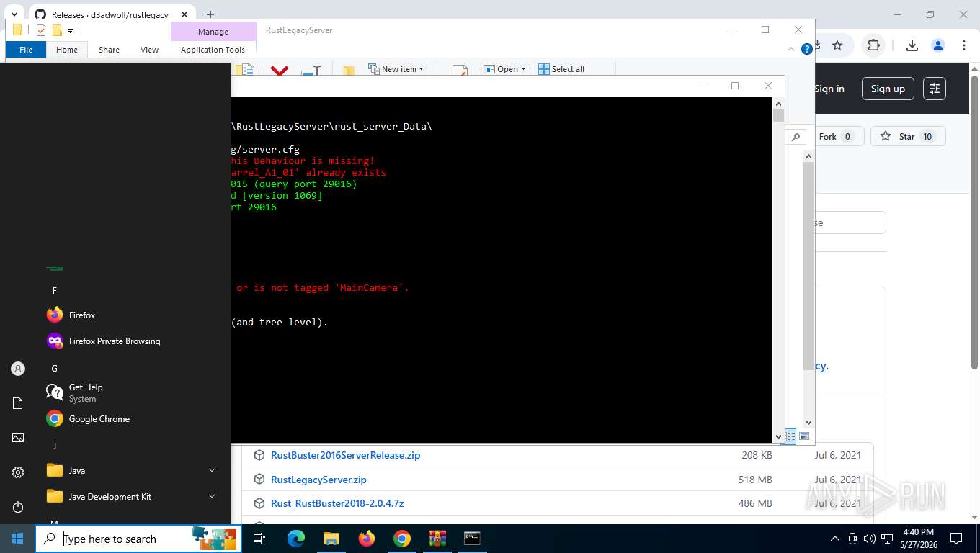
Task: Open the Start menu user account icon
Action: click(x=18, y=369)
